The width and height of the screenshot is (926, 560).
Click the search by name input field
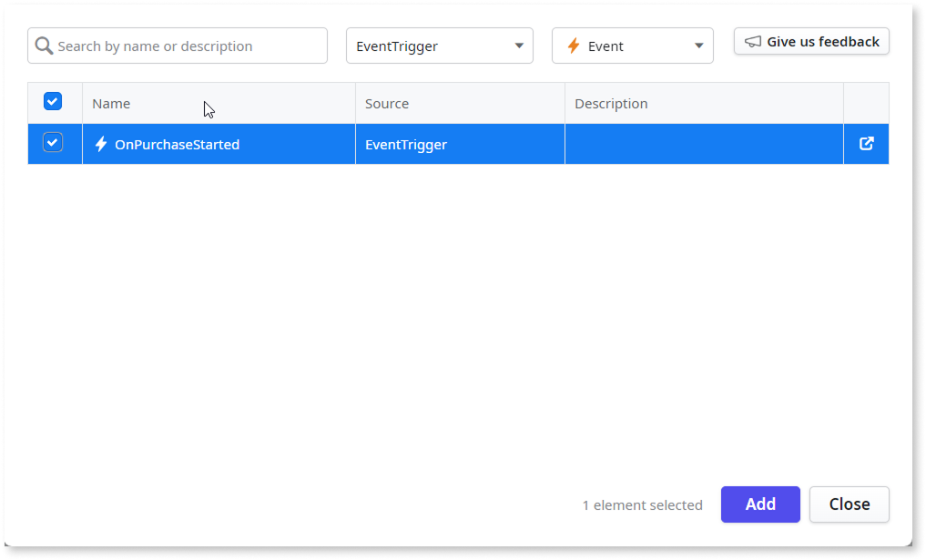[x=178, y=46]
